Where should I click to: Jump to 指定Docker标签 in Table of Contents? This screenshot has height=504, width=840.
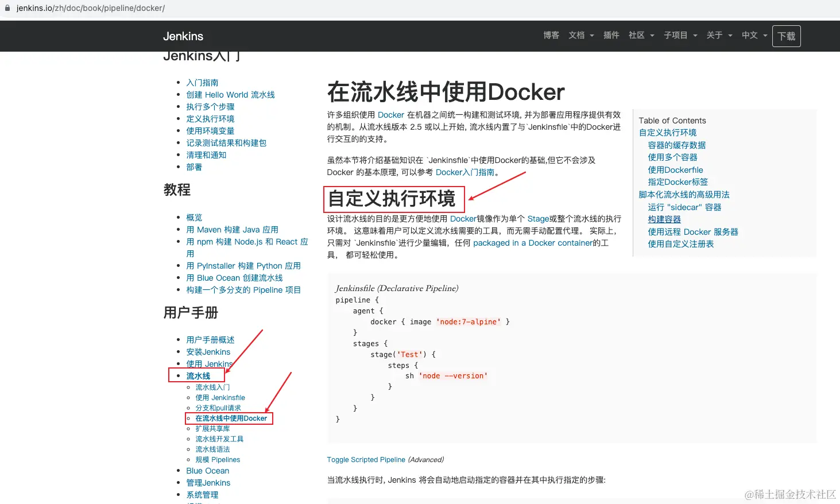pos(678,182)
